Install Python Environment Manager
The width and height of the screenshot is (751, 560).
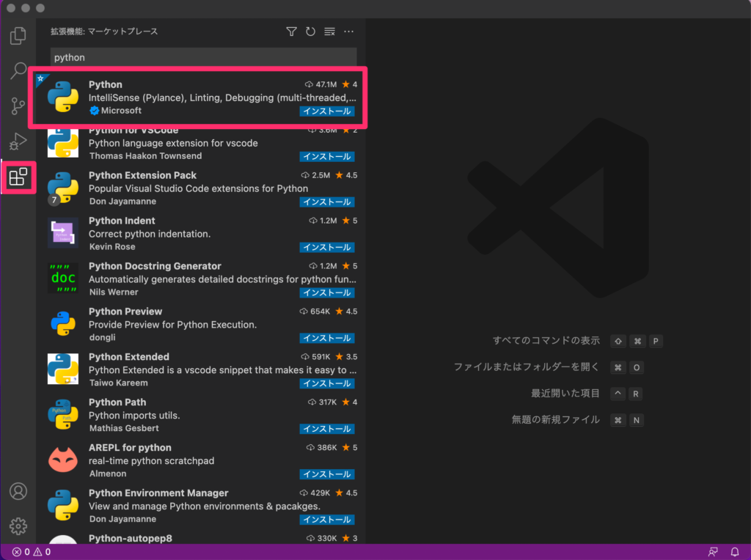tap(327, 520)
